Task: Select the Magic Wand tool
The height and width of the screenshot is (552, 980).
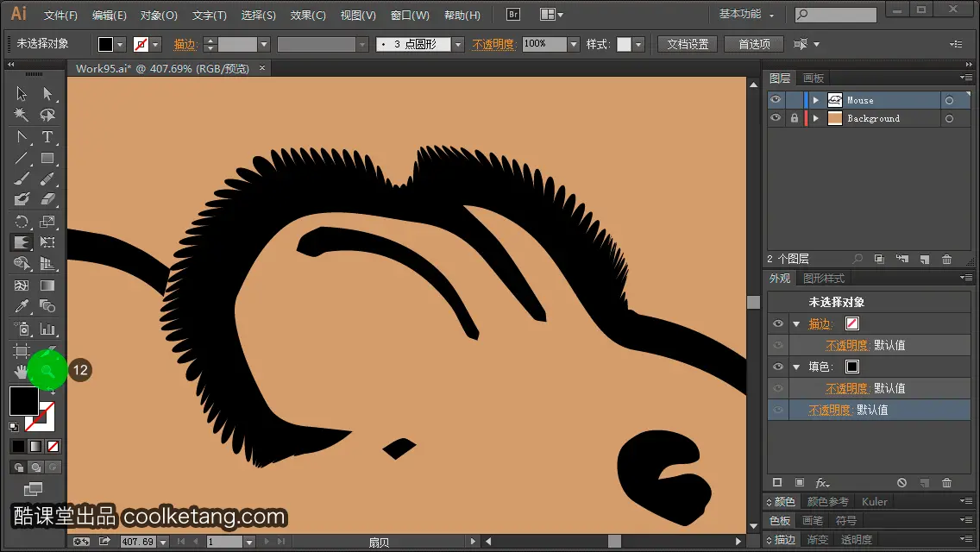Action: 22,115
